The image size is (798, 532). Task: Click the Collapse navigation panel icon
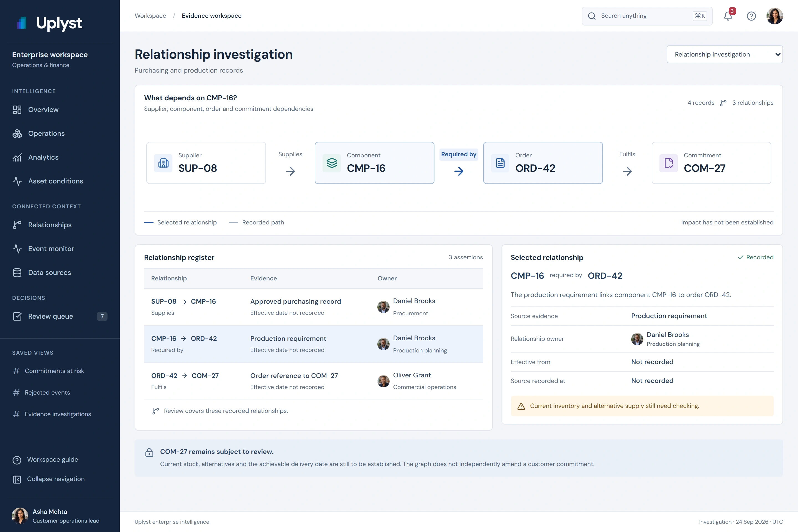[x=17, y=479]
